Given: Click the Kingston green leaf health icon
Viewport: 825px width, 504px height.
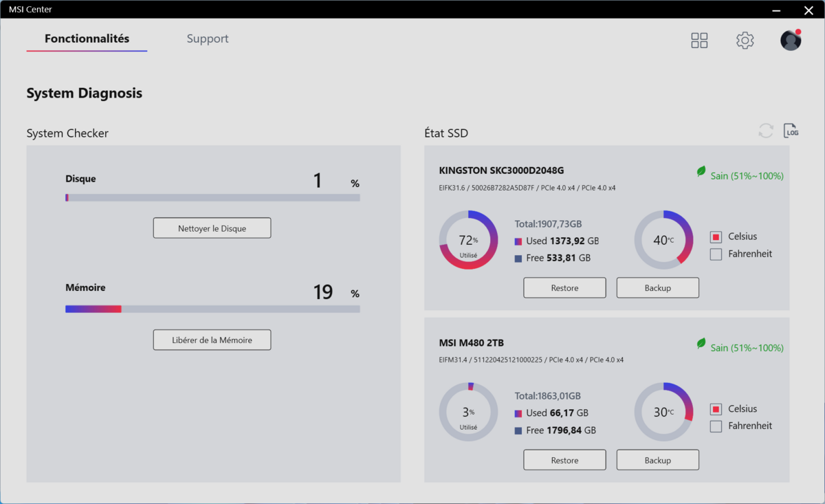Looking at the screenshot, I should 701,171.
